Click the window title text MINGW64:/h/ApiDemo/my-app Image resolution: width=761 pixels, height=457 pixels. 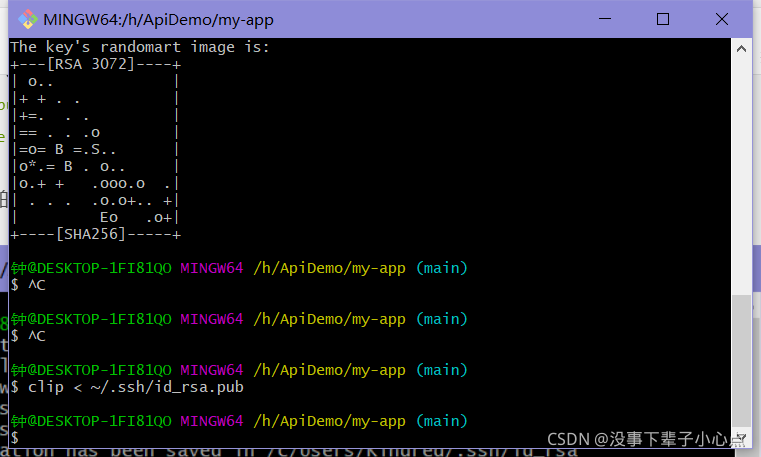[158, 20]
